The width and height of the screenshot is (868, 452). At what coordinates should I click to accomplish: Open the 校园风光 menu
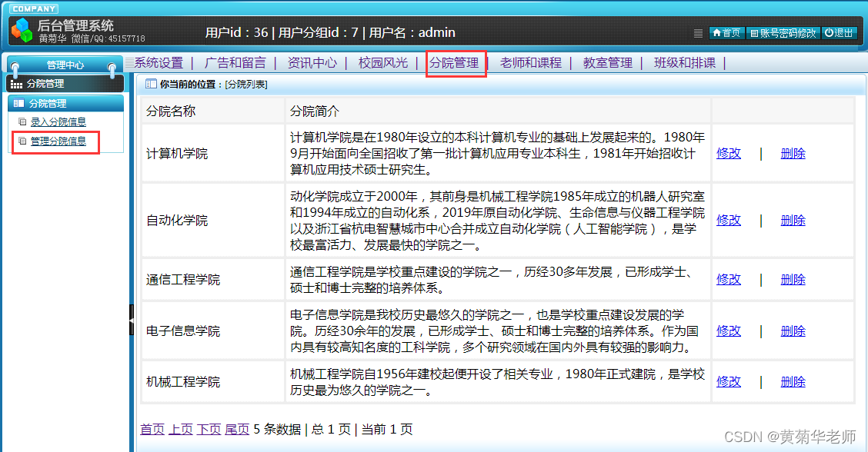click(383, 63)
